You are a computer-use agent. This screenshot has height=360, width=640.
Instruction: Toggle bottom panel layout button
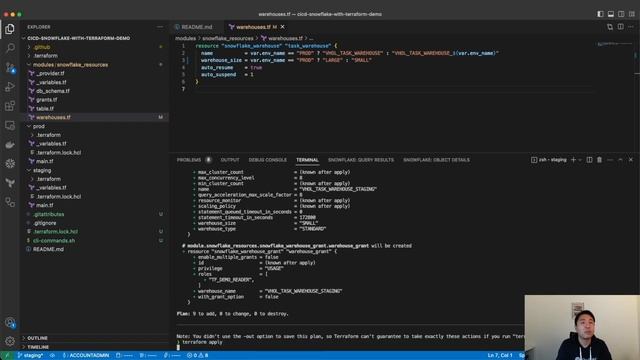[x=611, y=14]
